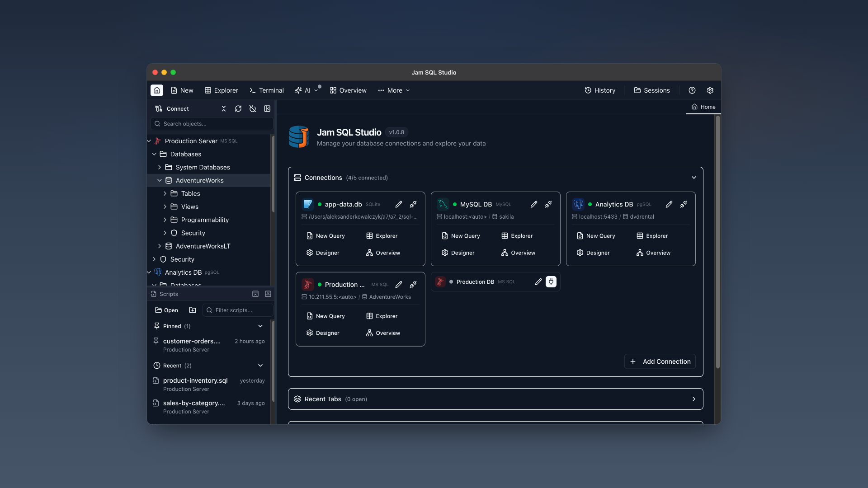Open application settings gear

pos(710,90)
